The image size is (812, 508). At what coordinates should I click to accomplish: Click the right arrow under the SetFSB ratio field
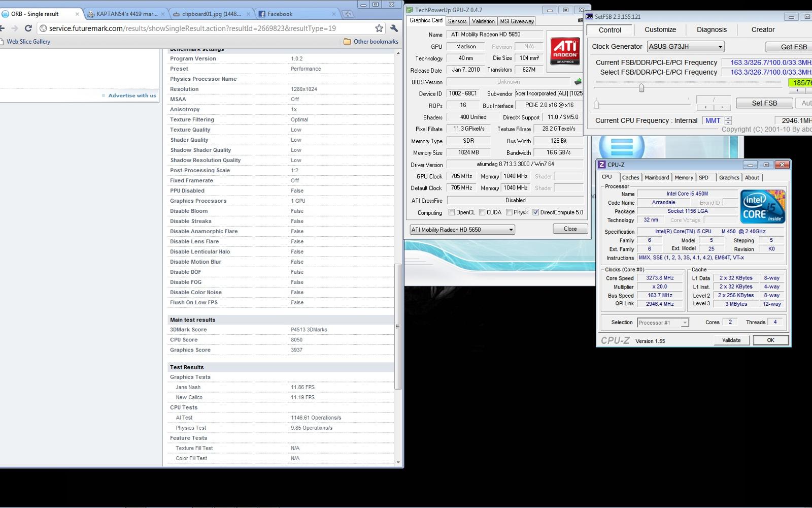pos(722,108)
